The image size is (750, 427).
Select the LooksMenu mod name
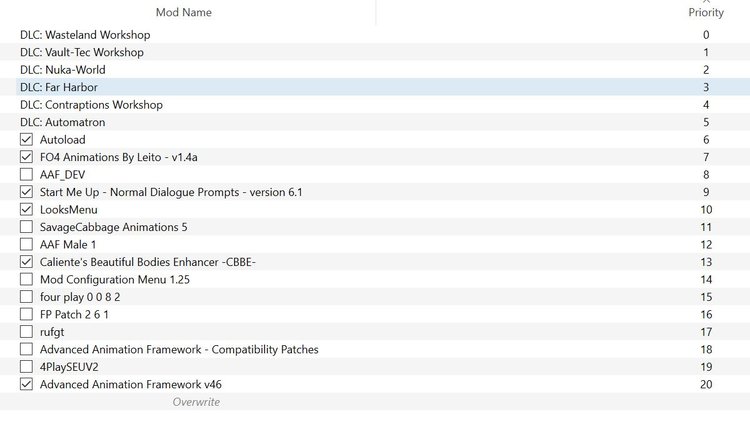click(x=69, y=209)
